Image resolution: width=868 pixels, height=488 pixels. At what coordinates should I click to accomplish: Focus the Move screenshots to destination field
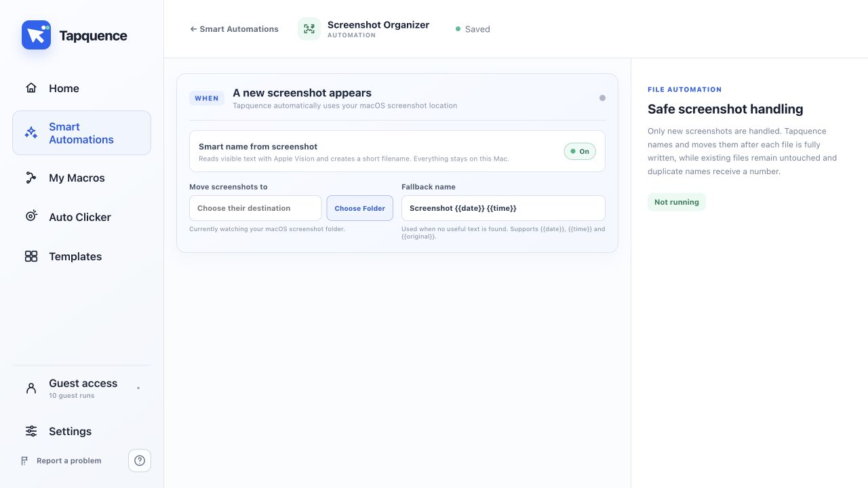coord(255,208)
